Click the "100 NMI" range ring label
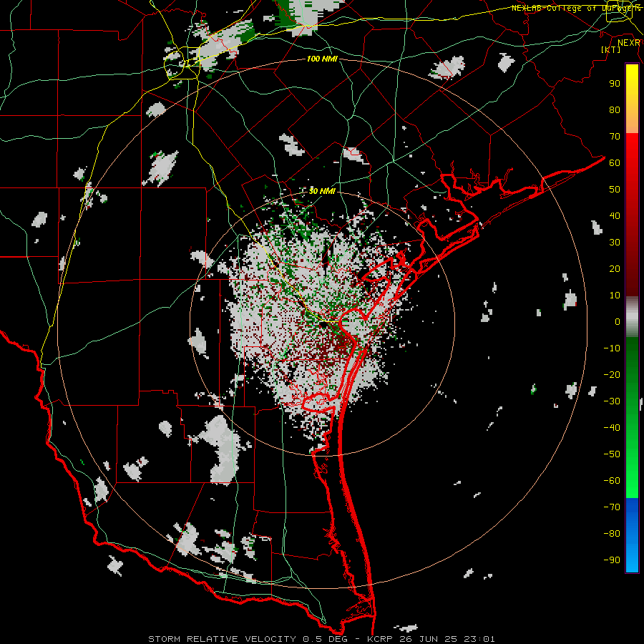This screenshot has height=644, width=644. [x=322, y=59]
